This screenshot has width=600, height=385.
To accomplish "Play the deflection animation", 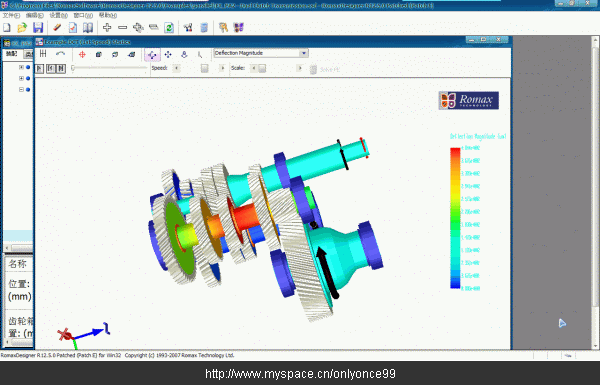I will coord(39,69).
